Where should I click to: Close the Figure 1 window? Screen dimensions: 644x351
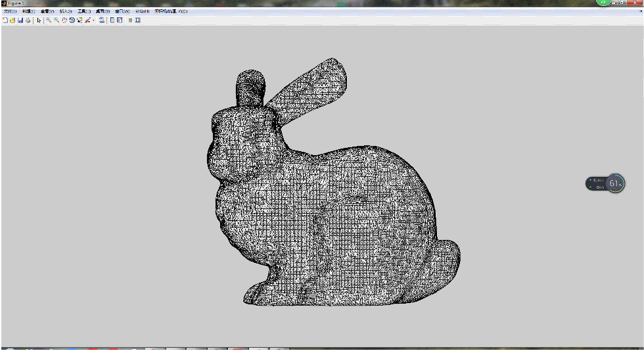click(635, 3)
